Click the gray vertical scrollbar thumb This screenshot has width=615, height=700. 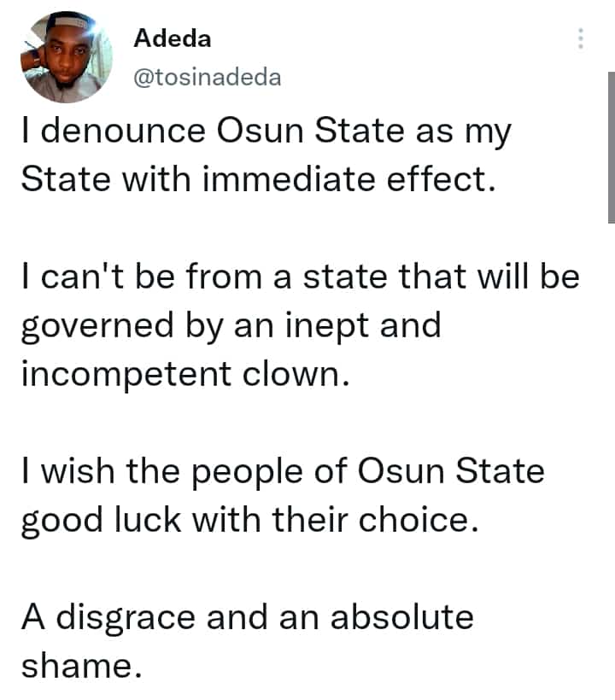[x=611, y=148]
